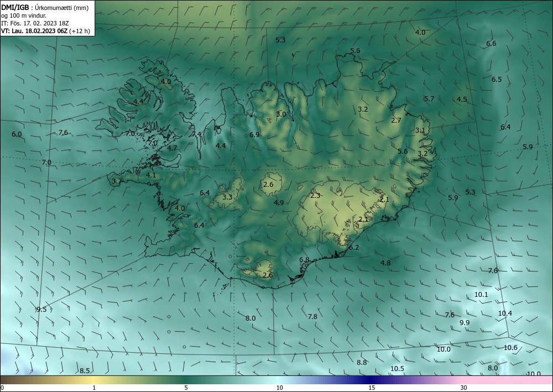Click the 2.3 value on the map

(315, 196)
